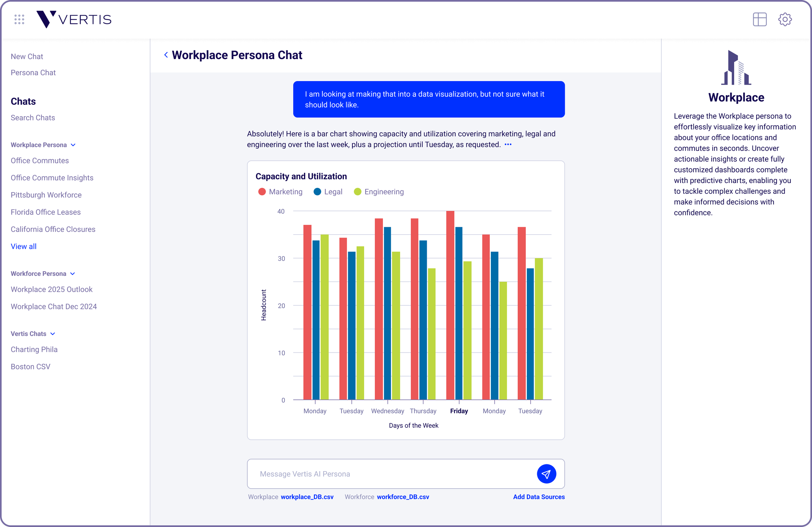Collapse the Workforce Persona chat group
Viewport: 812px width, 527px height.
pyautogui.click(x=73, y=274)
